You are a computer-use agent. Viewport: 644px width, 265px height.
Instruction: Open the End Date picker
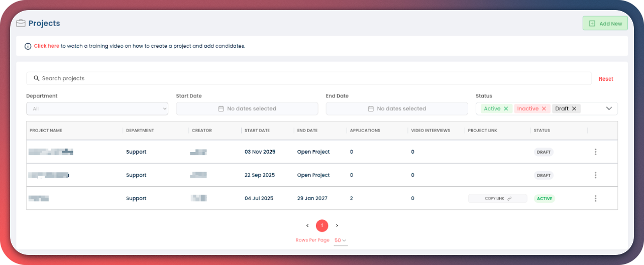396,108
